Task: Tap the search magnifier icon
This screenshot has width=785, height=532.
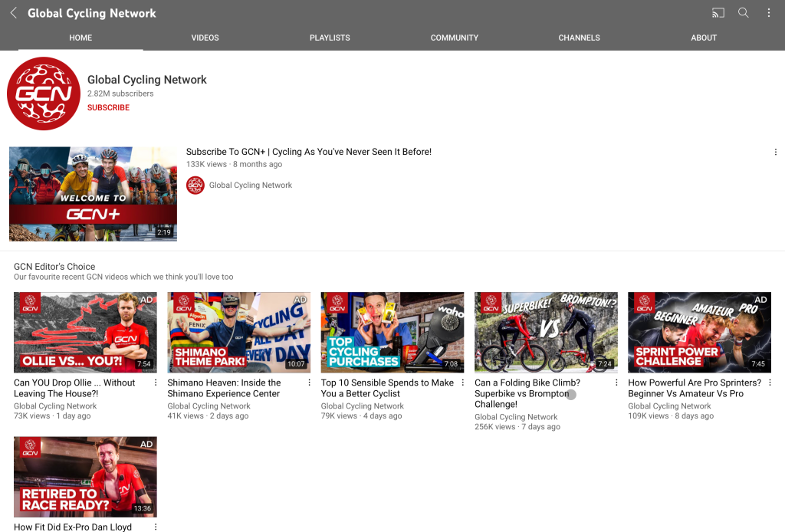Action: [x=744, y=13]
